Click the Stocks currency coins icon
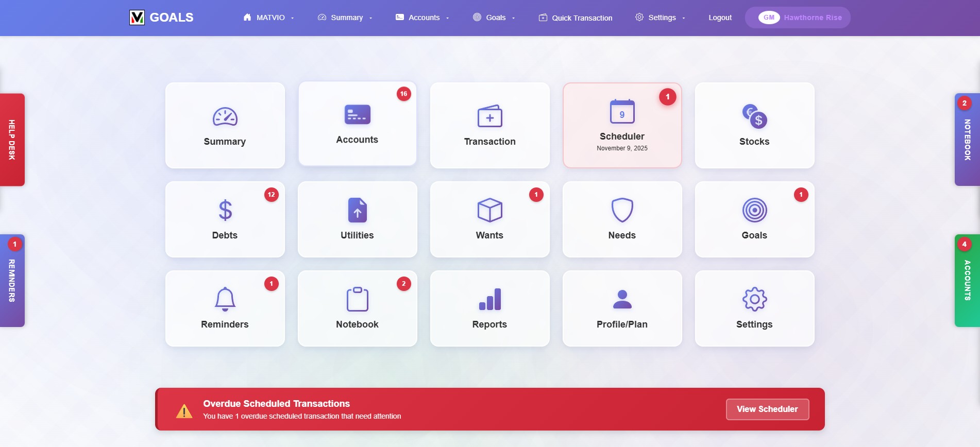 click(x=754, y=117)
